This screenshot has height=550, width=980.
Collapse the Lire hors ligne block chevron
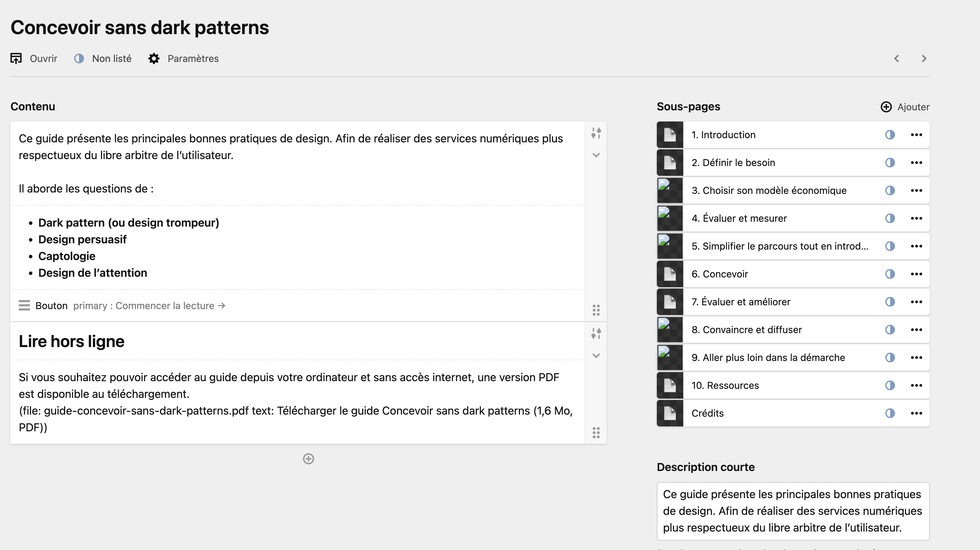tap(596, 356)
